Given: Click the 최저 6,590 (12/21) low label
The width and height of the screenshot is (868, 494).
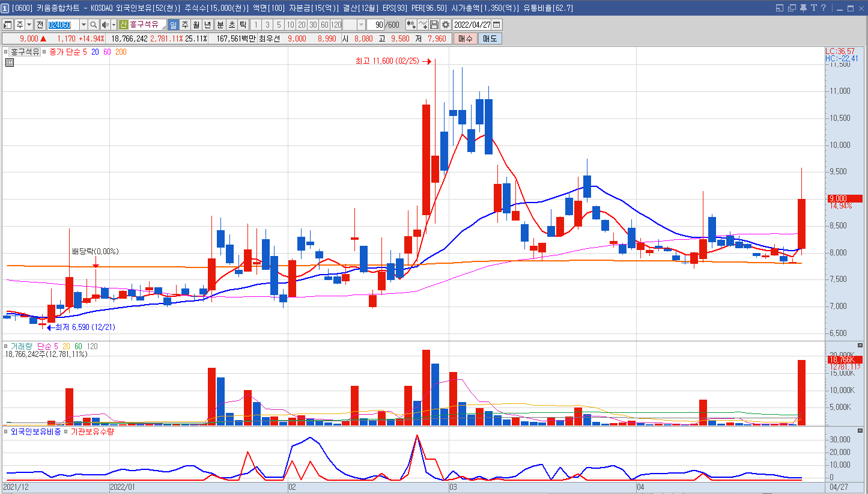Looking at the screenshot, I should 85,328.
